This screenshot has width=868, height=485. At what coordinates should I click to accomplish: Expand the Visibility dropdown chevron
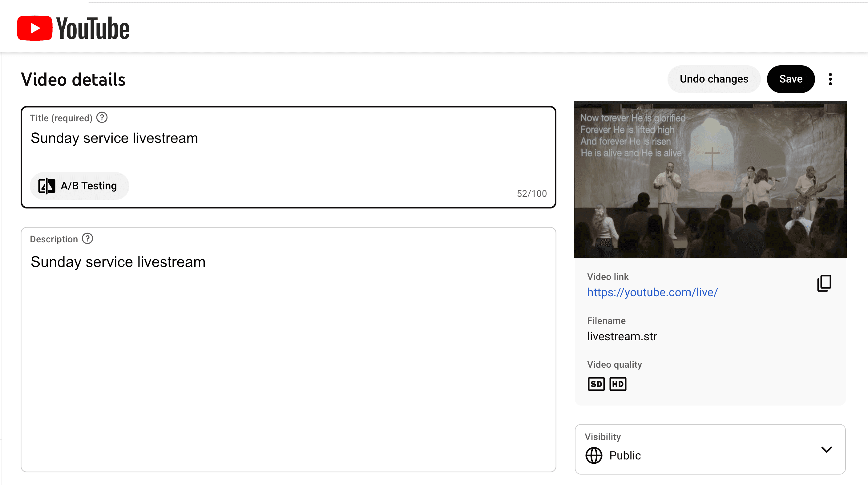tap(826, 449)
